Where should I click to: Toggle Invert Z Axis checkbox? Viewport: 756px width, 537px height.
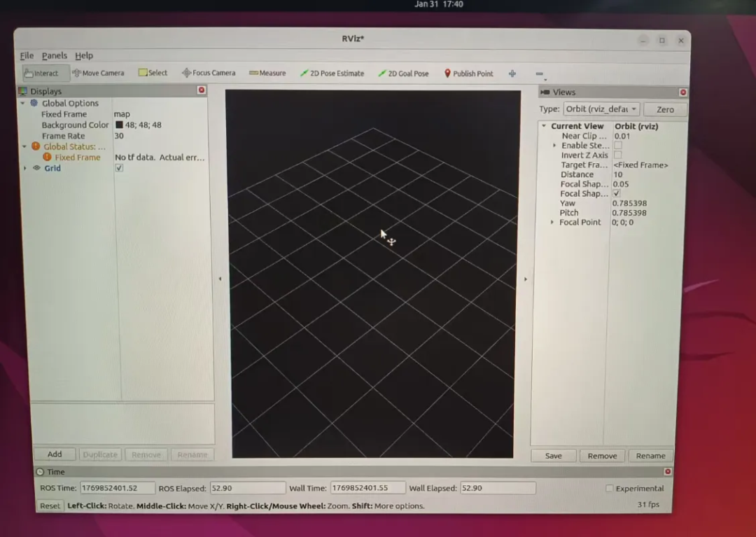click(617, 155)
